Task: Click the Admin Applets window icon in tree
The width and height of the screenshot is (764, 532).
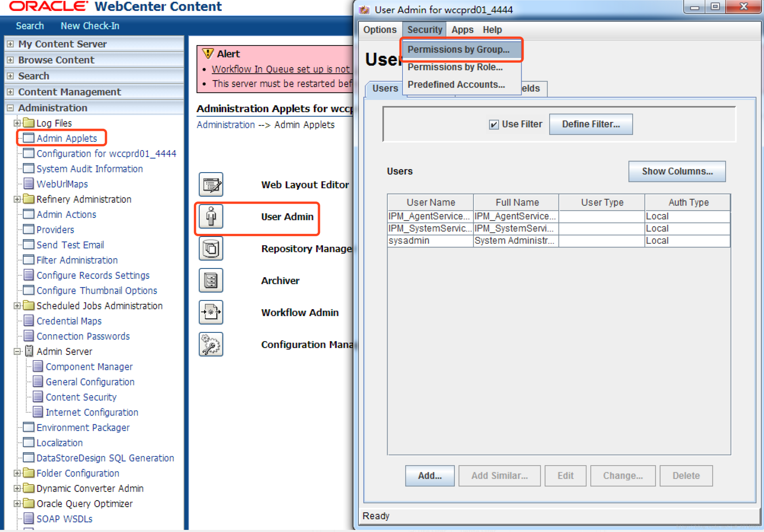Action: coord(29,138)
